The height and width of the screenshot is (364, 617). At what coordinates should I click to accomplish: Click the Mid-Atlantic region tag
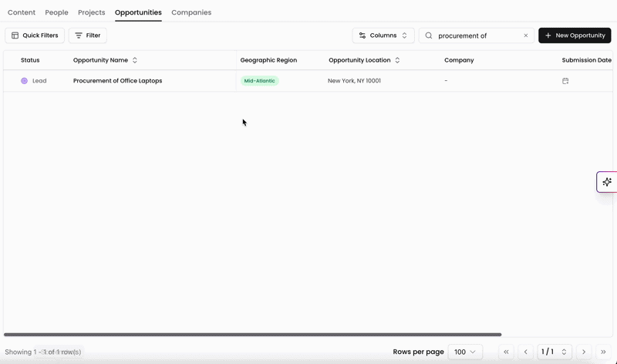pos(260,81)
